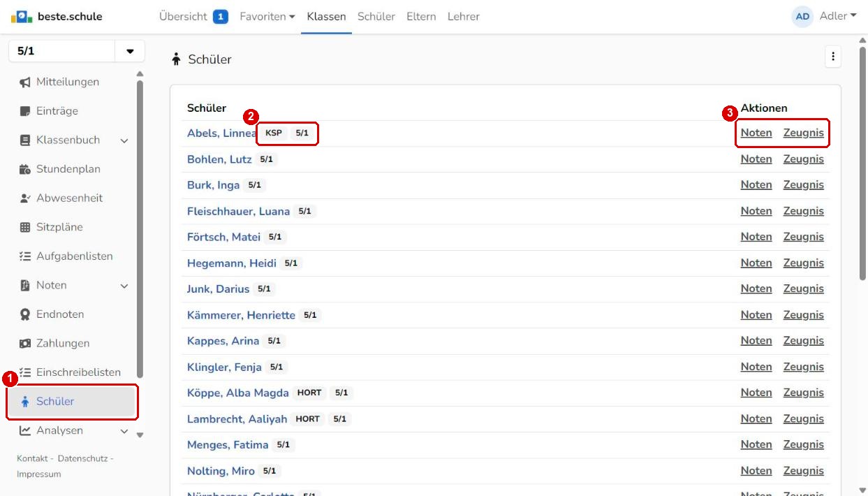This screenshot has height=496, width=868.
Task: Open the class selector dropdown arrow
Action: click(130, 52)
